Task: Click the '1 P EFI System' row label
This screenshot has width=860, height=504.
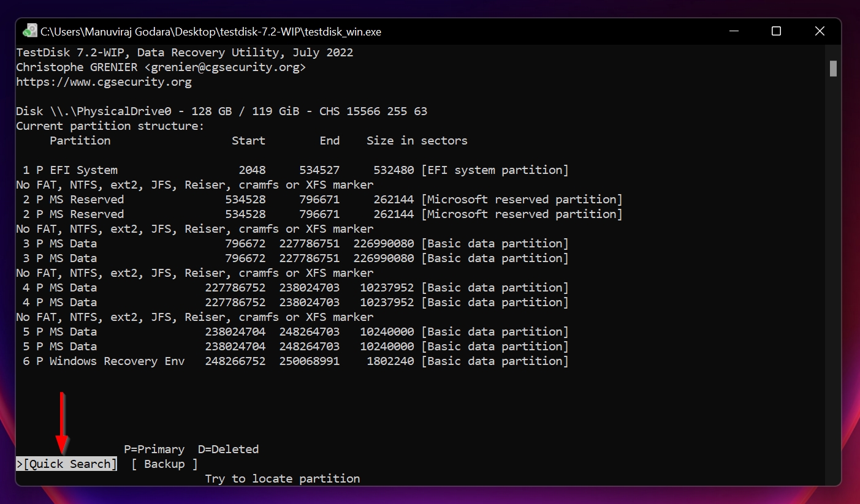Action: [70, 170]
